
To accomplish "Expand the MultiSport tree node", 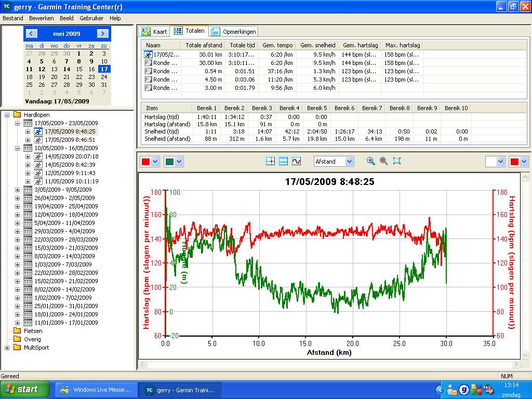I will (7, 348).
